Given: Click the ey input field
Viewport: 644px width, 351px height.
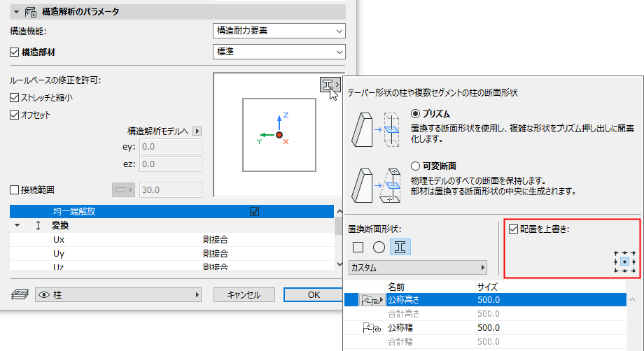Looking at the screenshot, I should pos(171,147).
